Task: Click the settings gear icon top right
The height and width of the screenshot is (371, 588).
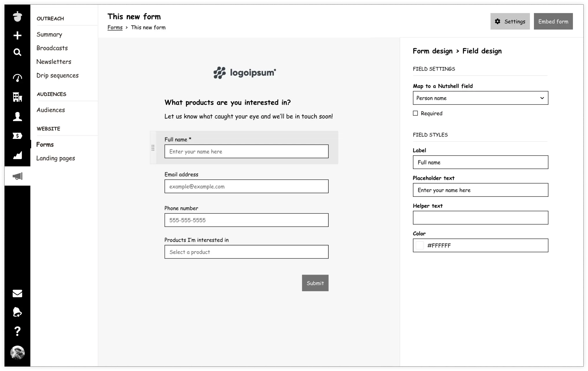Action: (498, 21)
